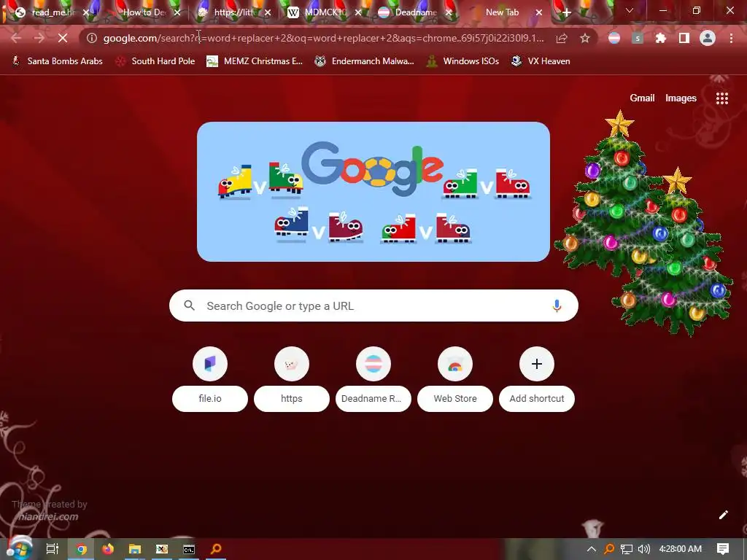Open the Endermanch Malwa... bookmark
The image size is (747, 560).
pos(365,61)
